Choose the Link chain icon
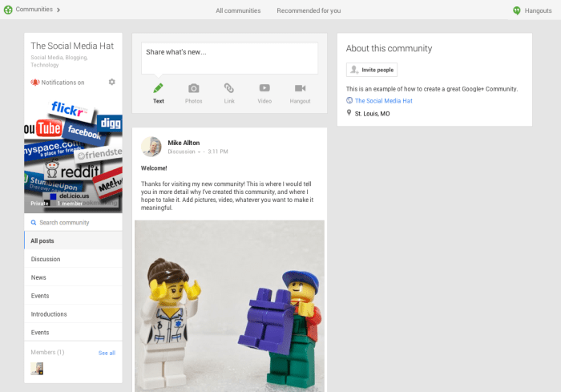Viewport: 561px width, 392px height. pyautogui.click(x=229, y=88)
